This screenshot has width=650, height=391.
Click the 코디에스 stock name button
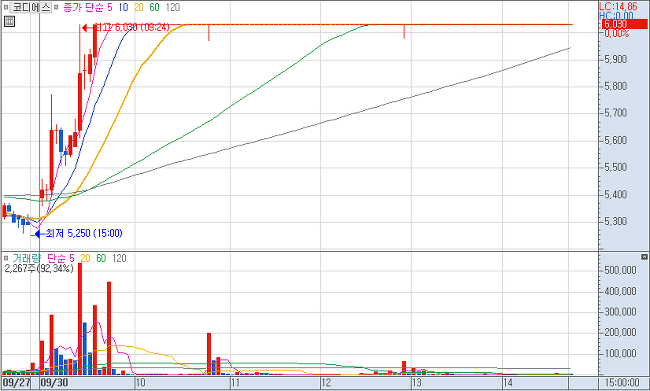(30, 7)
